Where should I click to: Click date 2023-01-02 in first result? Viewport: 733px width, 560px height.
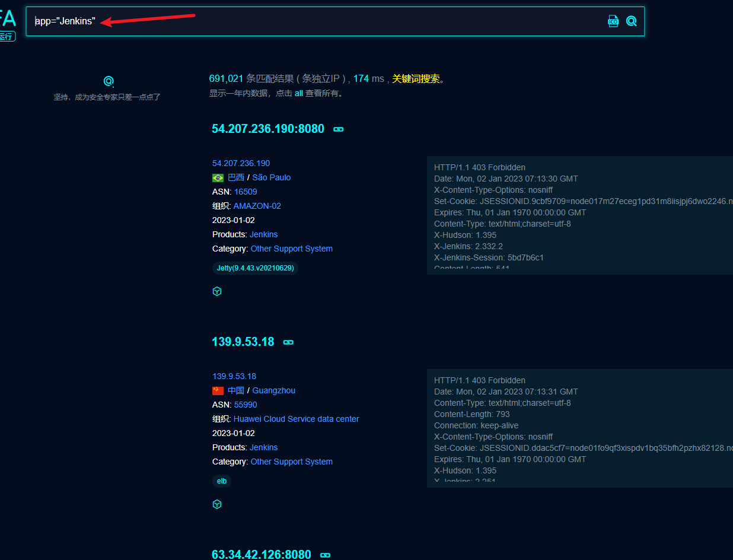click(x=234, y=220)
